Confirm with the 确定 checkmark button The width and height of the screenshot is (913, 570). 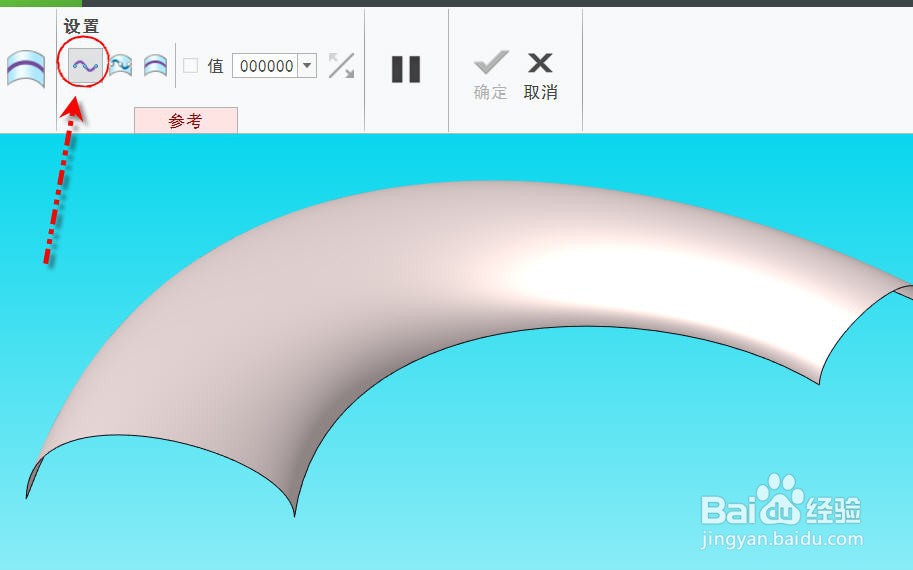[491, 75]
